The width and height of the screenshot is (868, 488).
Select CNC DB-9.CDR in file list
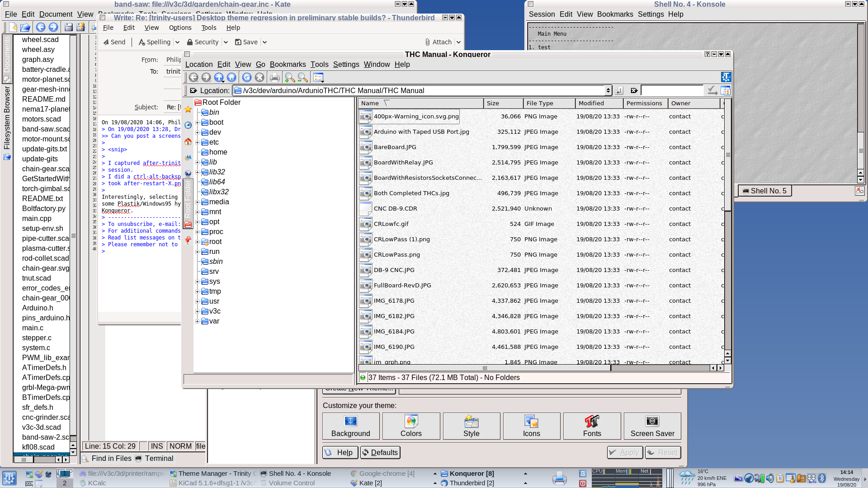[x=395, y=208]
